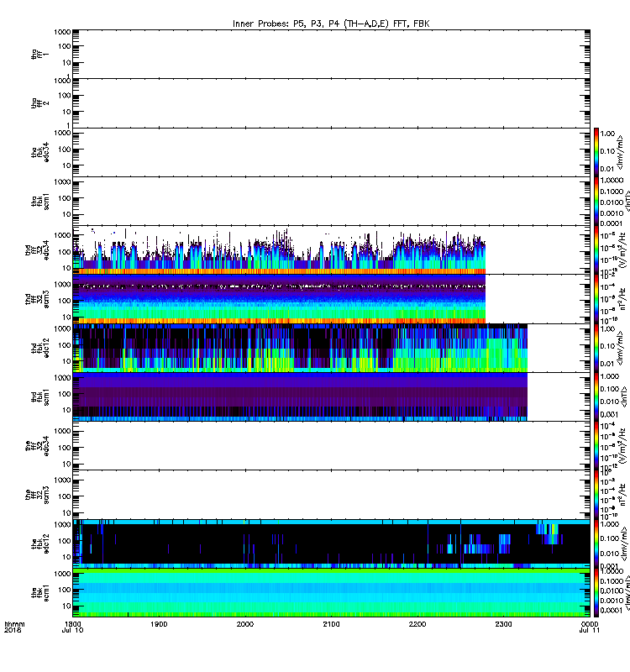Select the "thd fff 32 scm3" axis label

(37, 299)
